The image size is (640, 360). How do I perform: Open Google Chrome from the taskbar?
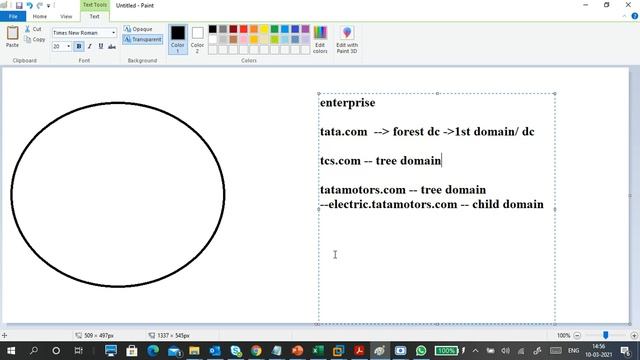point(256,351)
